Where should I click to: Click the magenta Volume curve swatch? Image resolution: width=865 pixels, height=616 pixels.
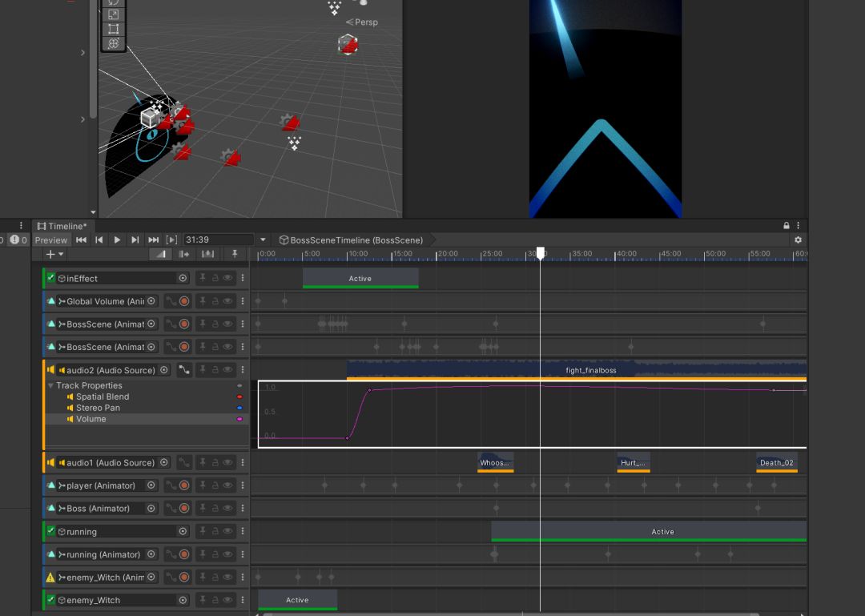(239, 419)
